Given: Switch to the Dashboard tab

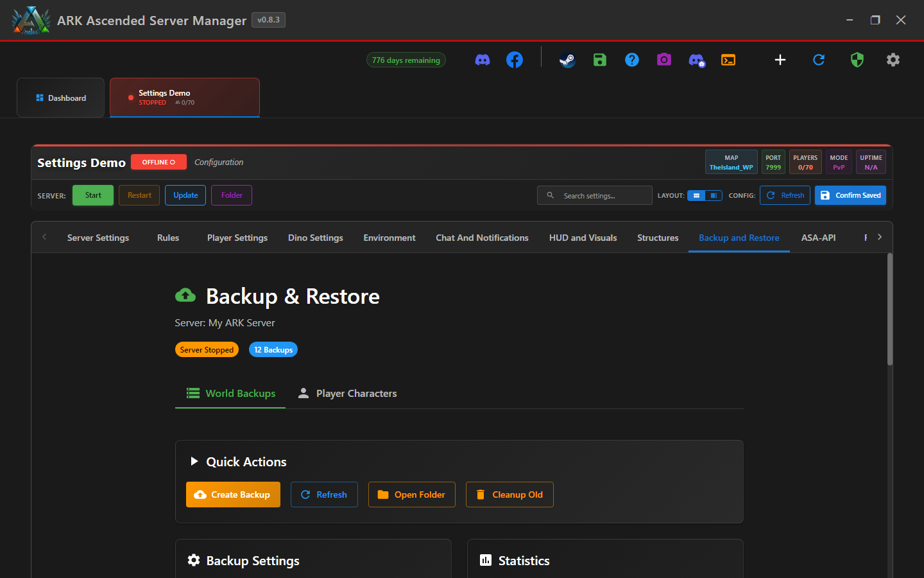Looking at the screenshot, I should (x=60, y=98).
